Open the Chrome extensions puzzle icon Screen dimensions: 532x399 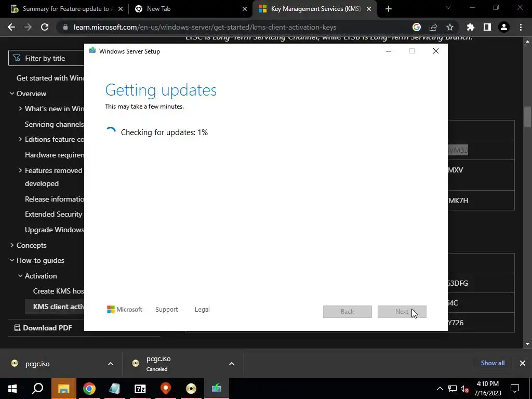coord(471,27)
